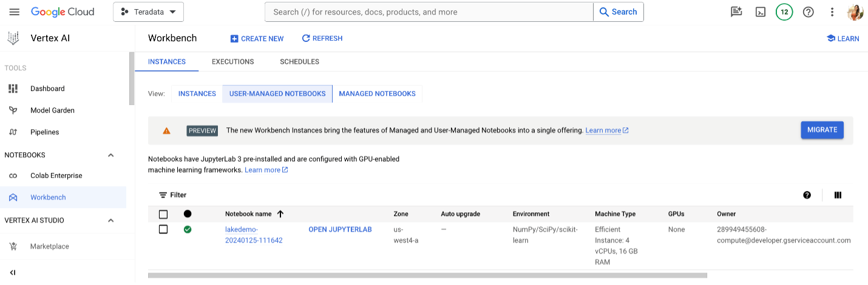Collapse the Vertex AI Studio section
The height and width of the screenshot is (285, 868).
[110, 221]
